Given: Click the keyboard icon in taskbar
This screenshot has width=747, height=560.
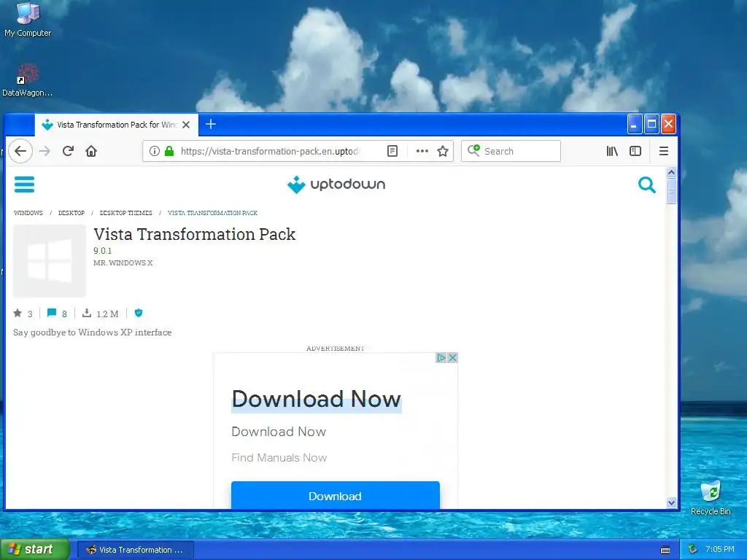Looking at the screenshot, I should click(665, 550).
